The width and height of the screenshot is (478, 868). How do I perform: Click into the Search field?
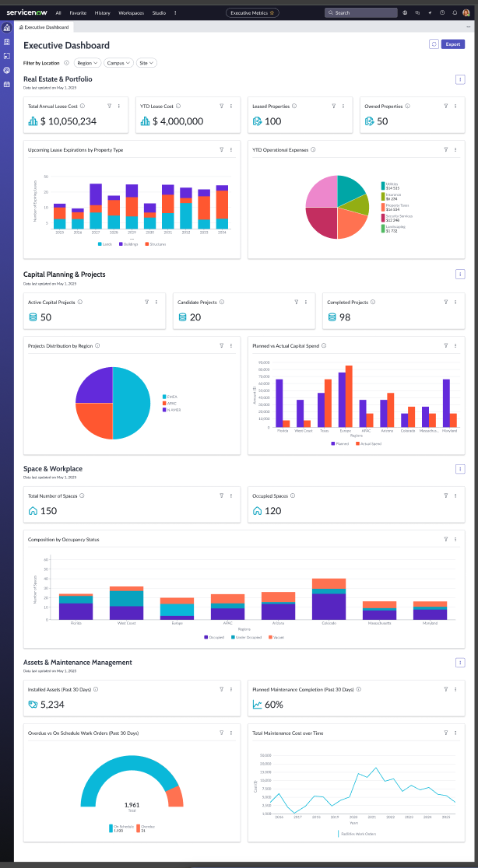[x=362, y=13]
